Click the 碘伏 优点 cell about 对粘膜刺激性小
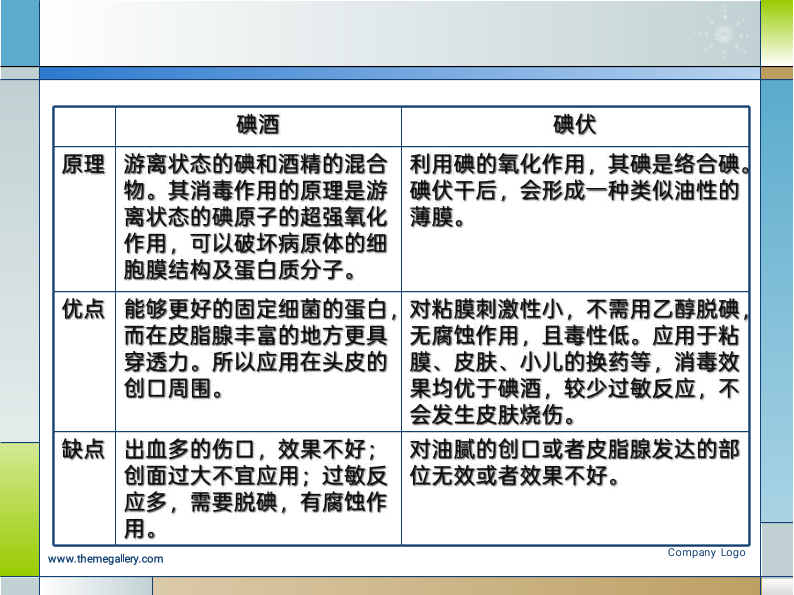The width and height of the screenshot is (794, 595). click(x=575, y=361)
